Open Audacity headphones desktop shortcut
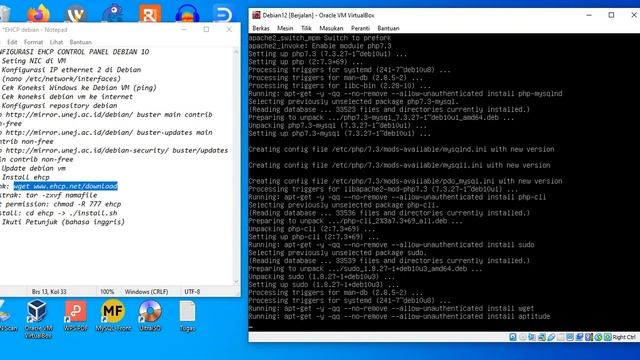Image resolution: width=640 pixels, height=360 pixels. (187, 14)
